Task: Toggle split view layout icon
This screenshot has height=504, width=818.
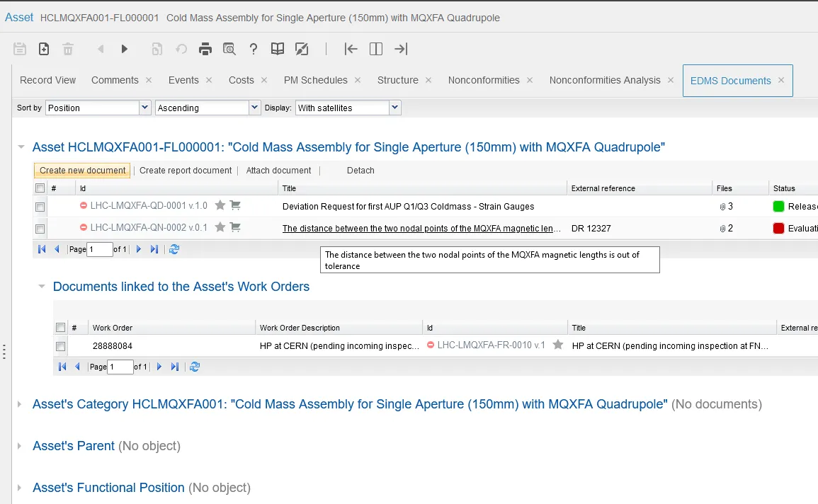Action: [375, 49]
